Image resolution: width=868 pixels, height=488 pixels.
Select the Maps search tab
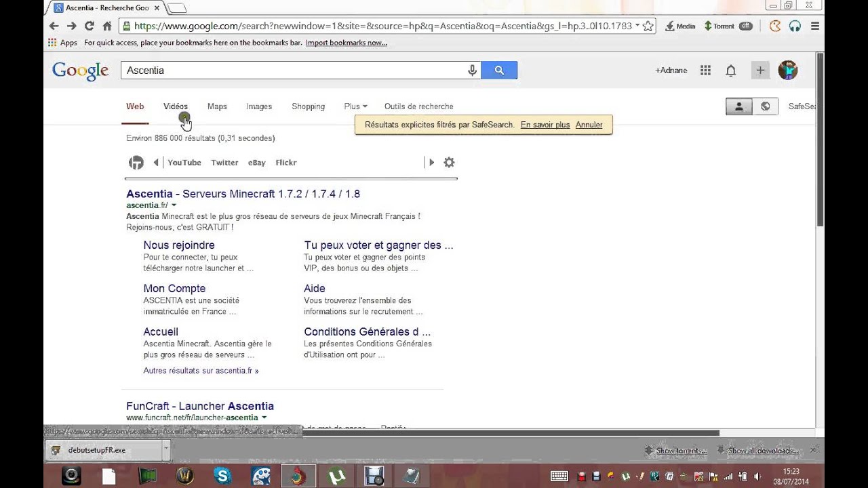pyautogui.click(x=217, y=106)
